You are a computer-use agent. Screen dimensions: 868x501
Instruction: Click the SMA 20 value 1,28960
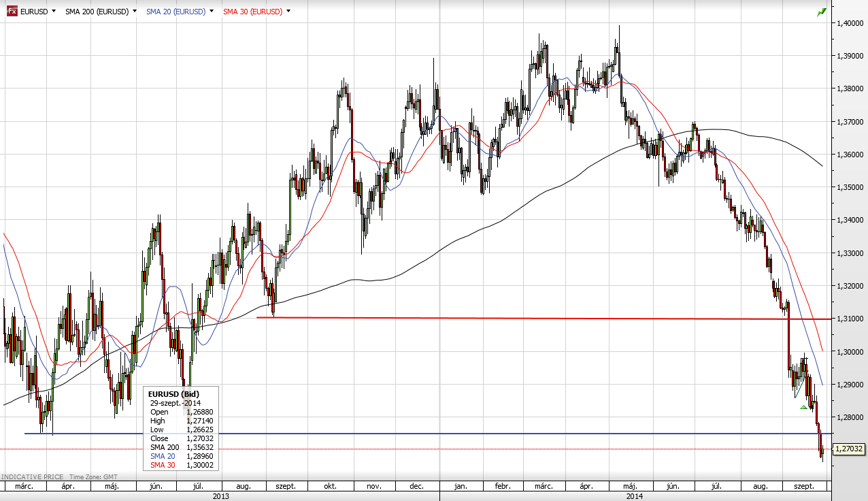point(200,456)
